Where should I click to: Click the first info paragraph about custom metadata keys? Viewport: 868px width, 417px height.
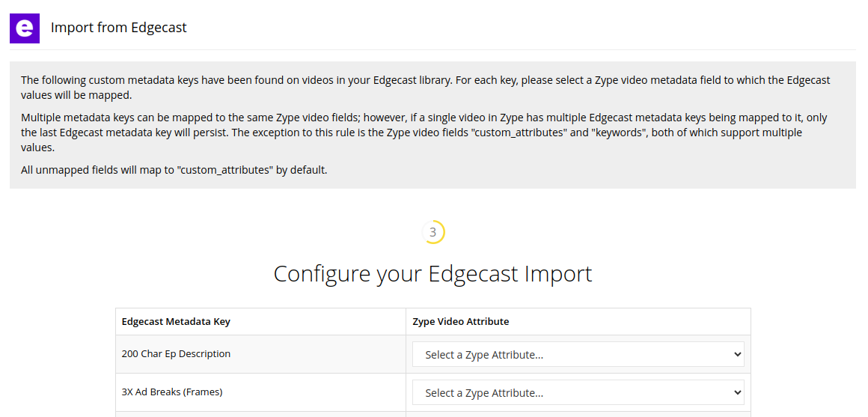[x=426, y=88]
